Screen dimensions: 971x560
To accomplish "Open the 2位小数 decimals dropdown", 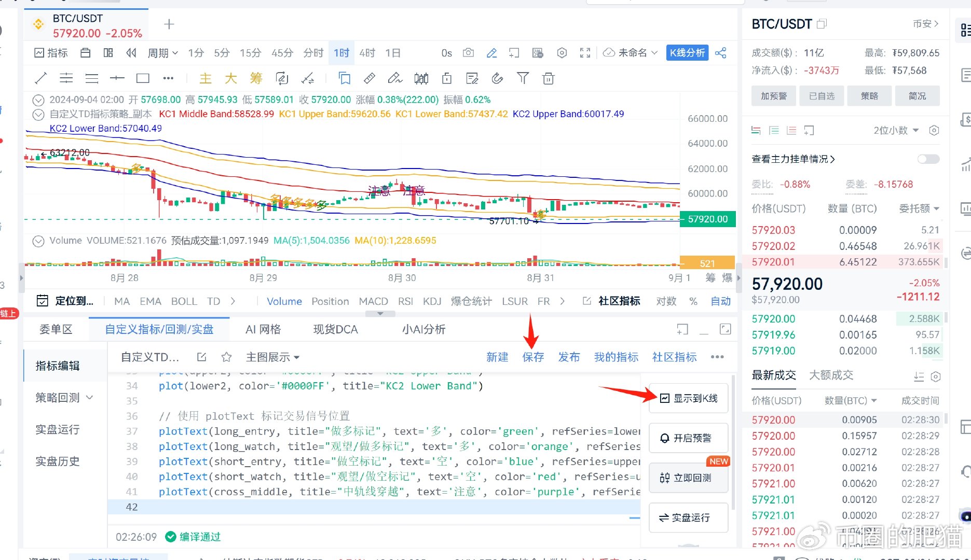I will [896, 130].
